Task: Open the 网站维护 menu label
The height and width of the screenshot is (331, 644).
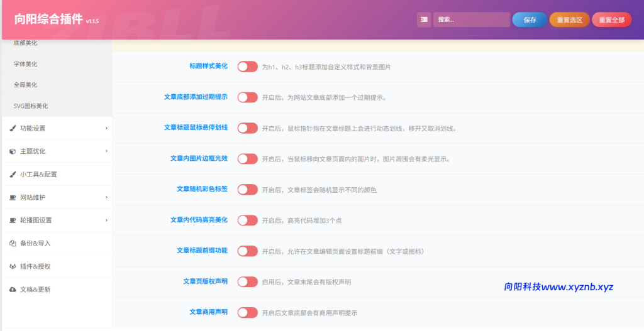Action: tap(33, 197)
